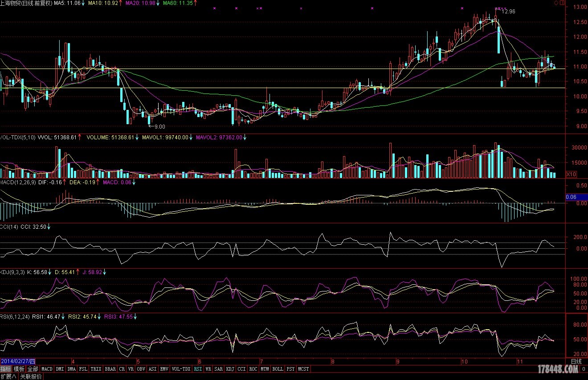The width and height of the screenshot is (588, 380).
Task: Select the EMV indicator tab
Action: point(164,369)
